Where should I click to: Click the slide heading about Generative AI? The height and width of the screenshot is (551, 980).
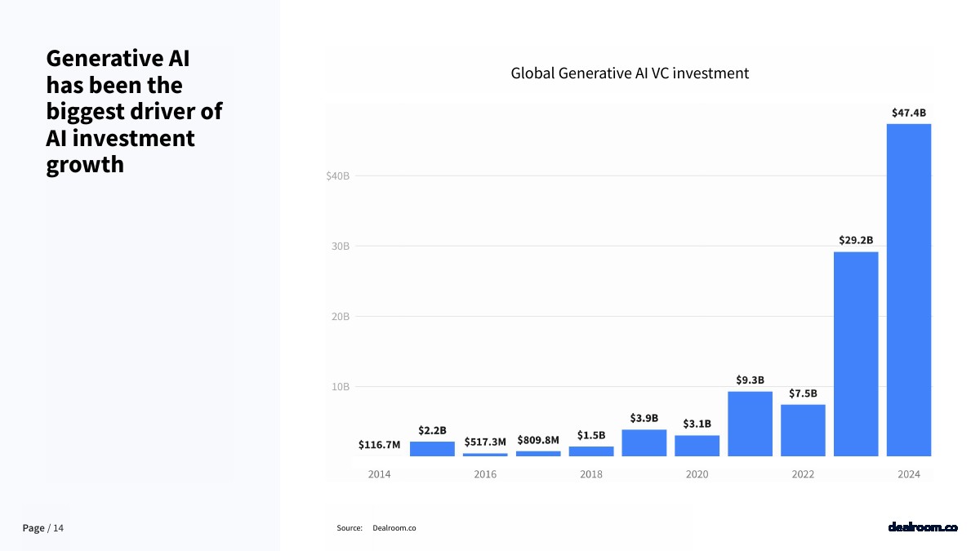pos(134,111)
